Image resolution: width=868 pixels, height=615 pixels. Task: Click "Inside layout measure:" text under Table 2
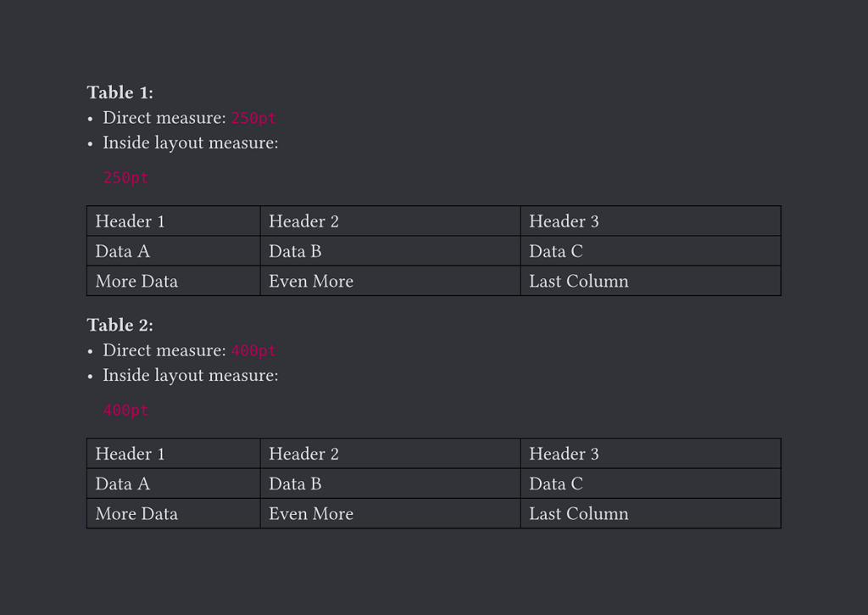point(191,375)
